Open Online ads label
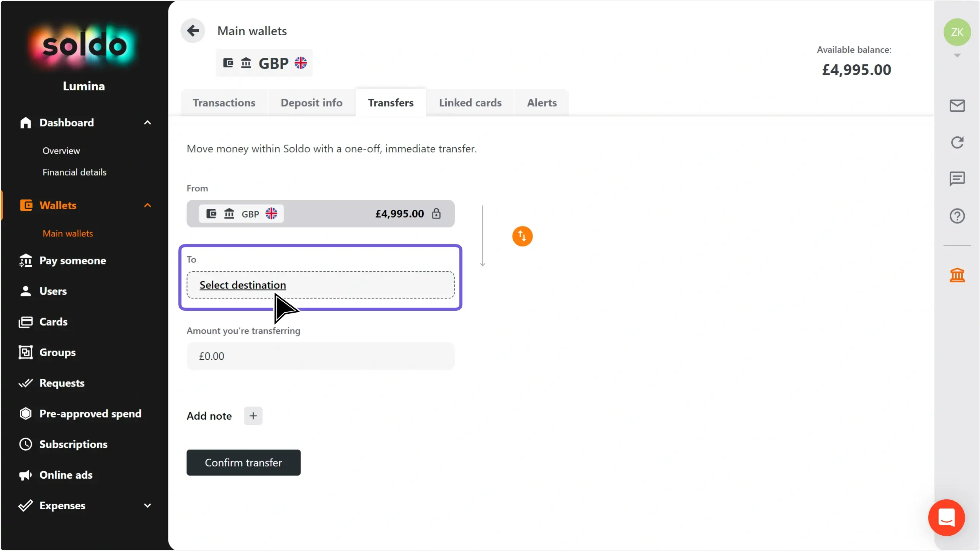The width and height of the screenshot is (980, 551). [66, 475]
